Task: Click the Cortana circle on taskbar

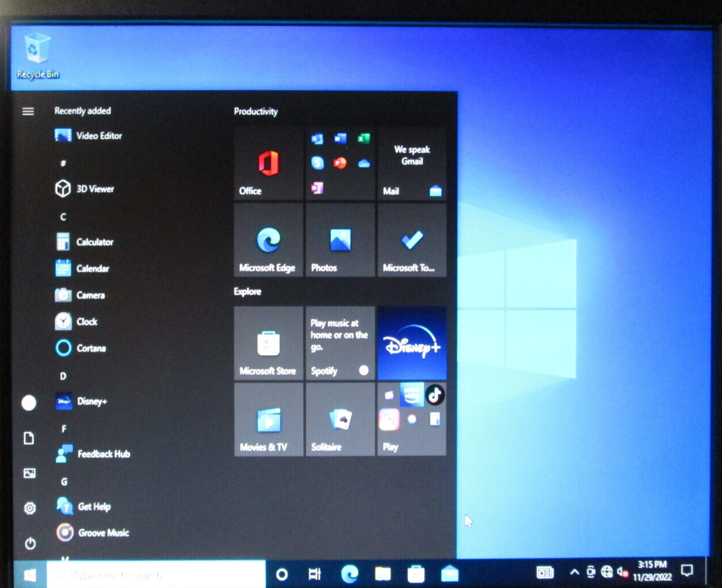Action: (282, 574)
